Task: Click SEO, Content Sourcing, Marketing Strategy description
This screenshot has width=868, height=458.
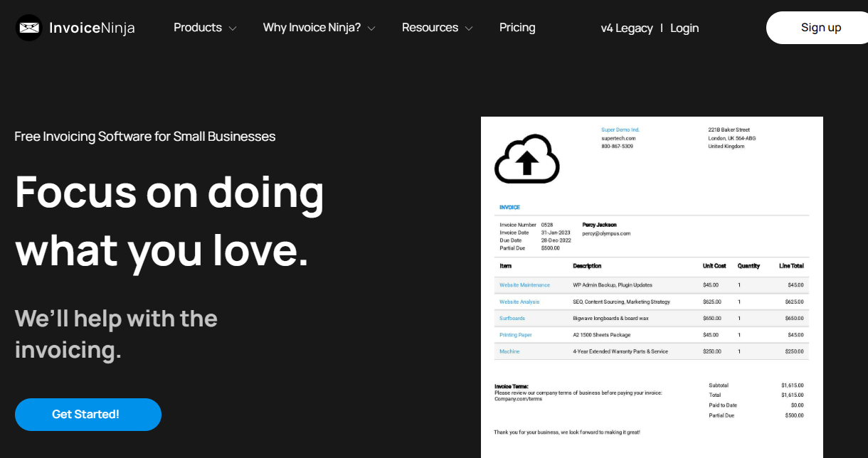Action: 621,302
